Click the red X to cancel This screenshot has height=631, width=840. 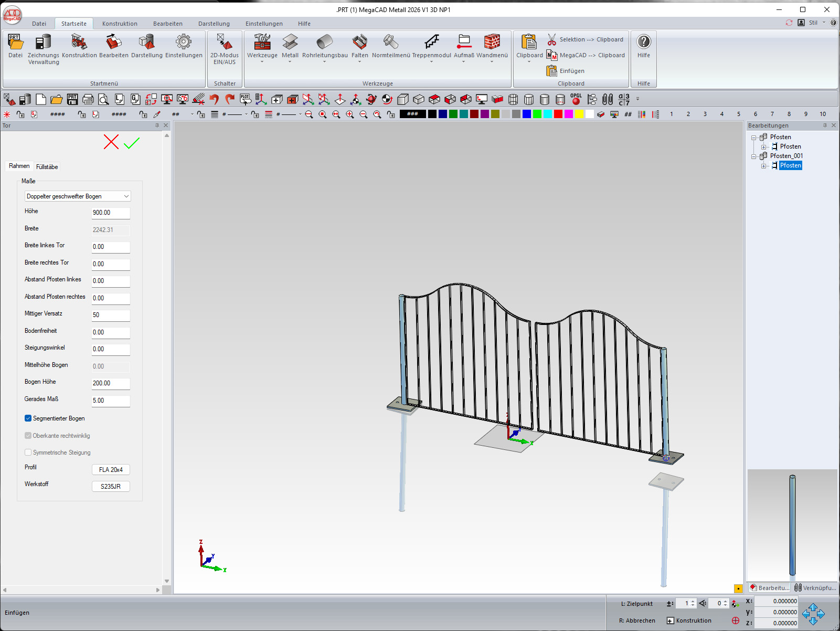pyautogui.click(x=111, y=142)
